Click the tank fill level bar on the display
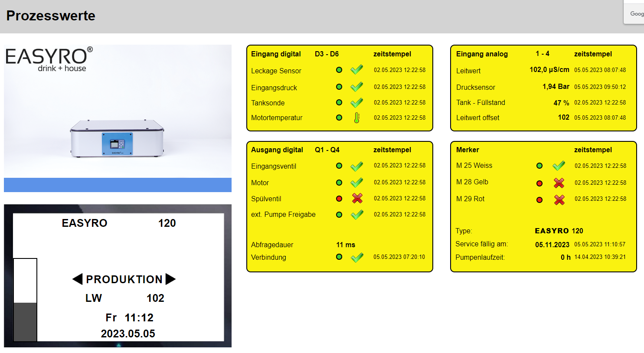 (x=25, y=300)
